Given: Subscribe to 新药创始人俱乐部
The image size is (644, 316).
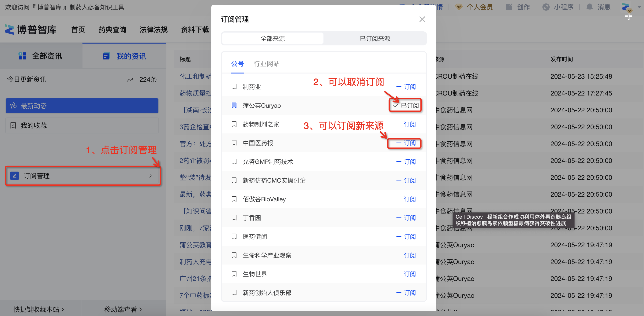Looking at the screenshot, I should click(406, 293).
